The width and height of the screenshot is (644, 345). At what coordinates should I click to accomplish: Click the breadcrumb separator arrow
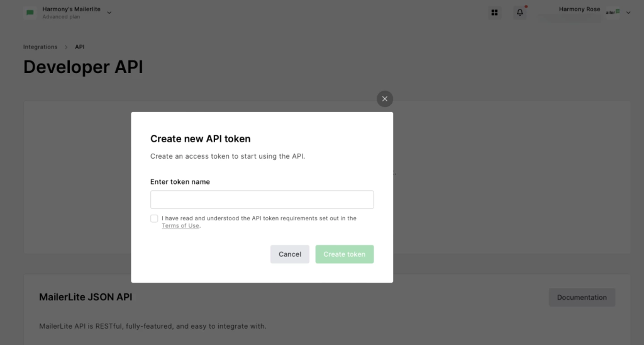(x=65, y=47)
